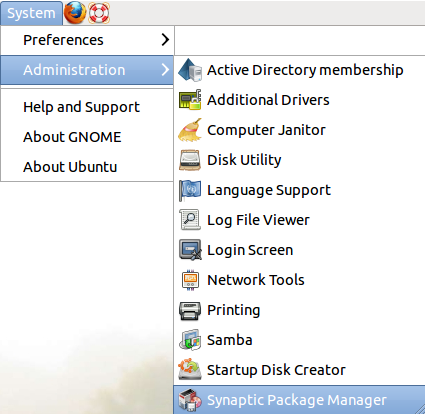Open Login Screen settings
425x414 pixels.
pyautogui.click(x=300, y=250)
